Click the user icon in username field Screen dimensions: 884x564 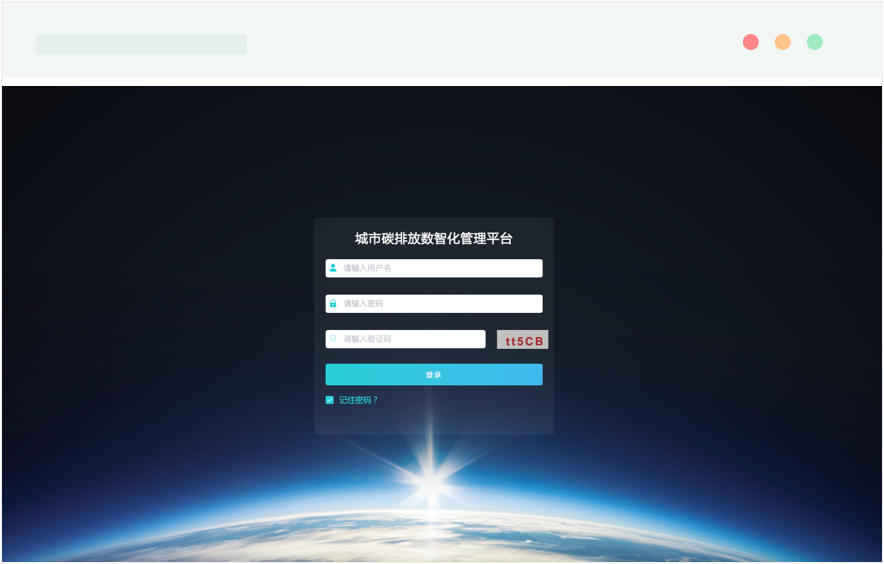click(333, 268)
